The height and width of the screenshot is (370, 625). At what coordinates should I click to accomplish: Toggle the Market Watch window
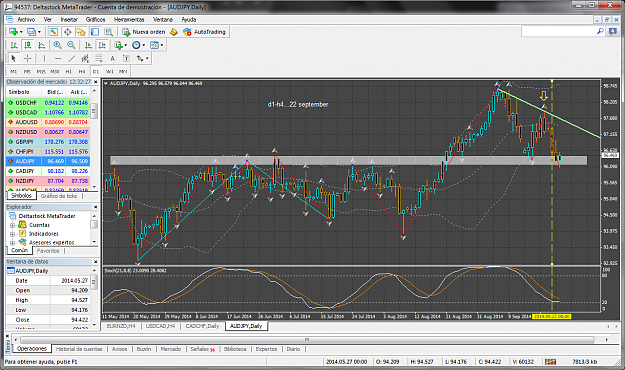click(x=54, y=32)
